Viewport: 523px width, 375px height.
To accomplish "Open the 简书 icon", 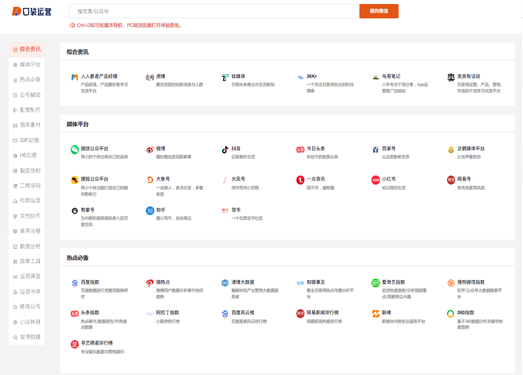I will 225,211.
